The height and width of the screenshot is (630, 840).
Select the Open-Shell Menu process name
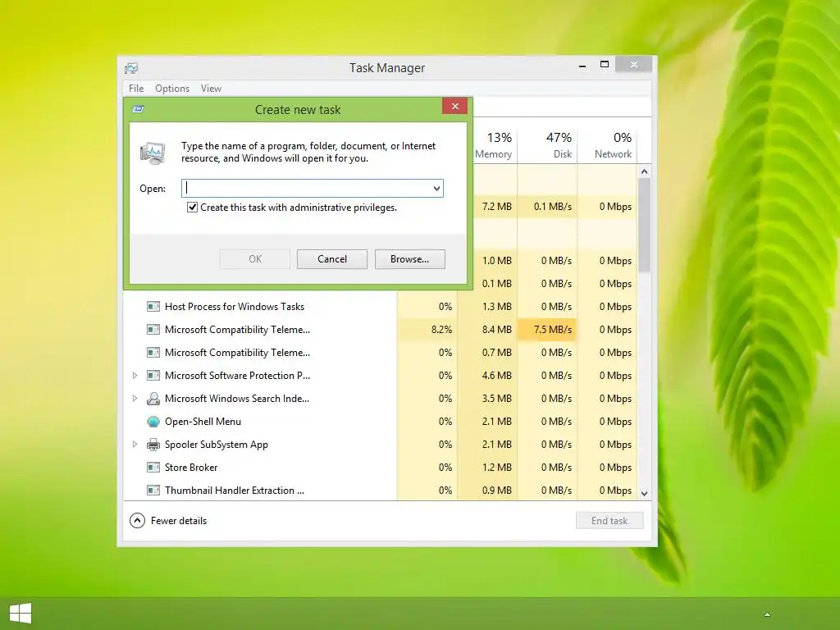[x=203, y=422]
